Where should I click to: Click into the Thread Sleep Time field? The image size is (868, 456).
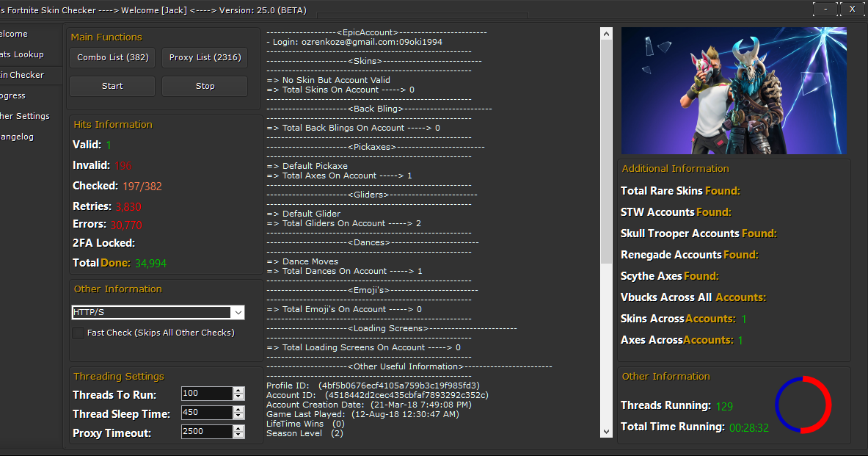pos(206,413)
